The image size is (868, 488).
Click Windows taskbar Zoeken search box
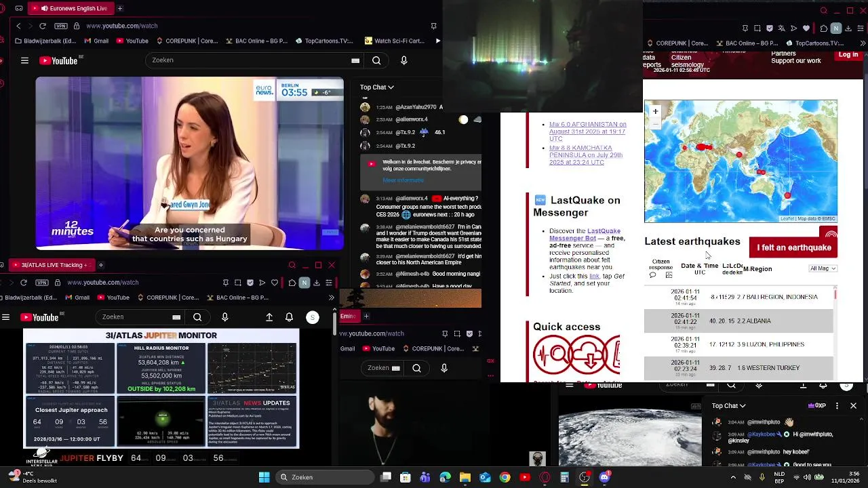click(x=326, y=477)
